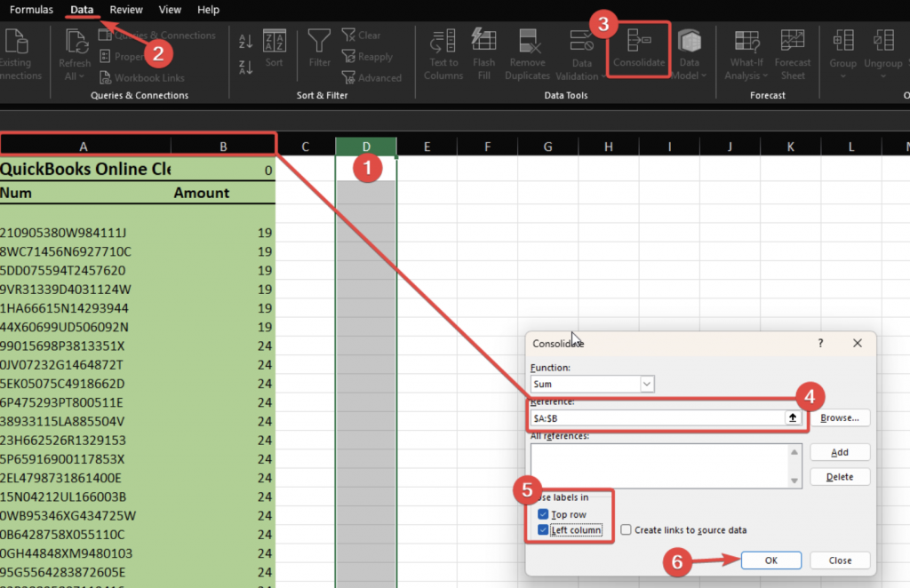Viewport: 910px width, 588px height.
Task: Toggle the Left column checkbox
Action: coord(543,530)
